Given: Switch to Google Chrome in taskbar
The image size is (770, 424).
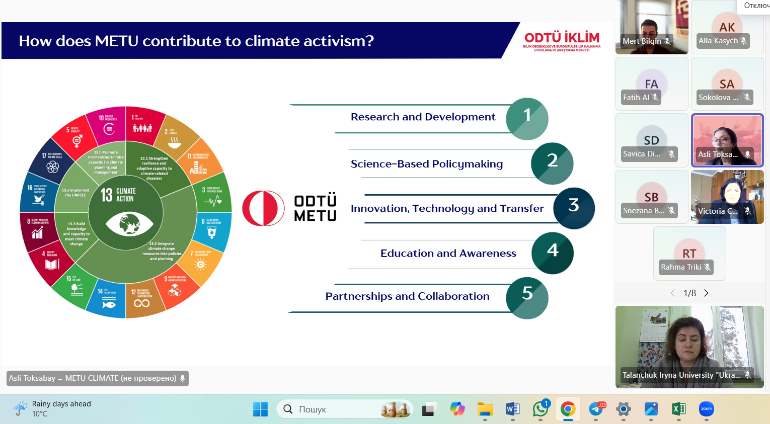Looking at the screenshot, I should click(x=568, y=409).
